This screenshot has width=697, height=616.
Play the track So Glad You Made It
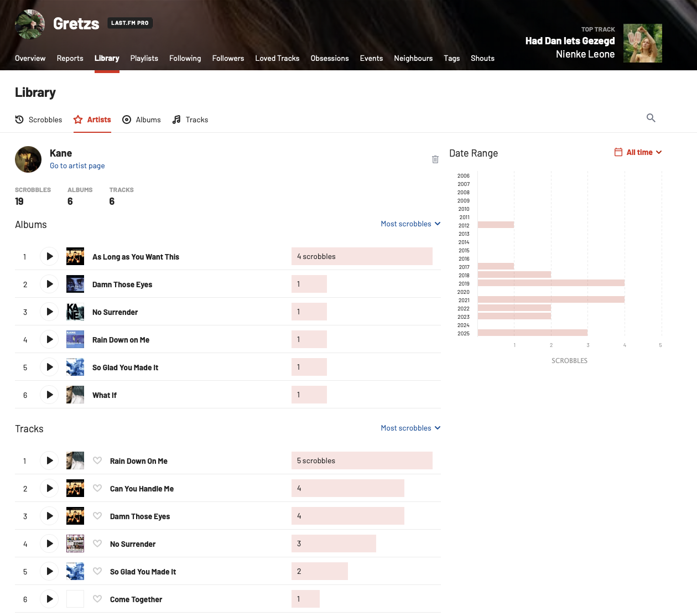49,571
